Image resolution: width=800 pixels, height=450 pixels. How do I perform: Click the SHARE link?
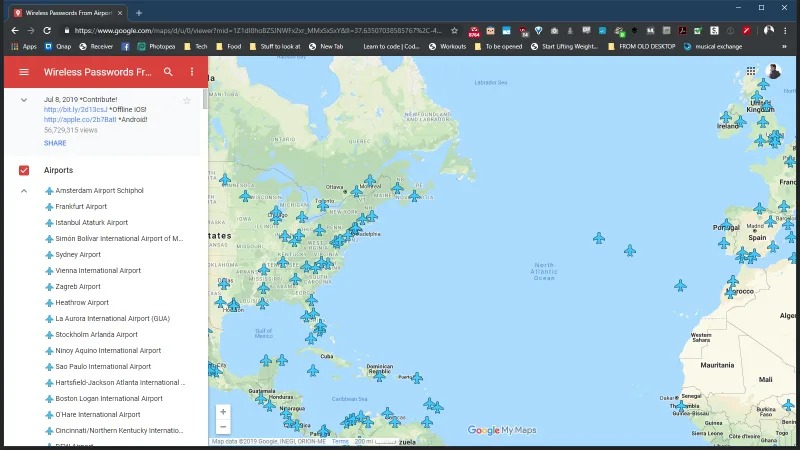click(55, 143)
